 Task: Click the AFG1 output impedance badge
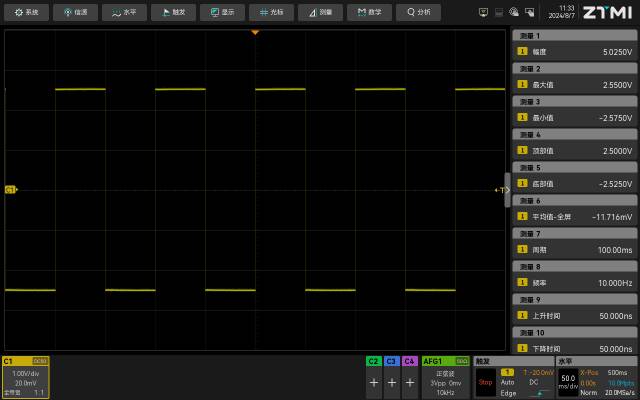tap(462, 361)
